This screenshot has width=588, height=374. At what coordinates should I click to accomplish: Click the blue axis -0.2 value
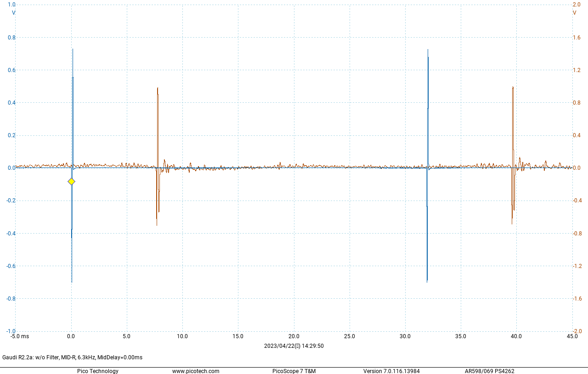[x=10, y=201]
